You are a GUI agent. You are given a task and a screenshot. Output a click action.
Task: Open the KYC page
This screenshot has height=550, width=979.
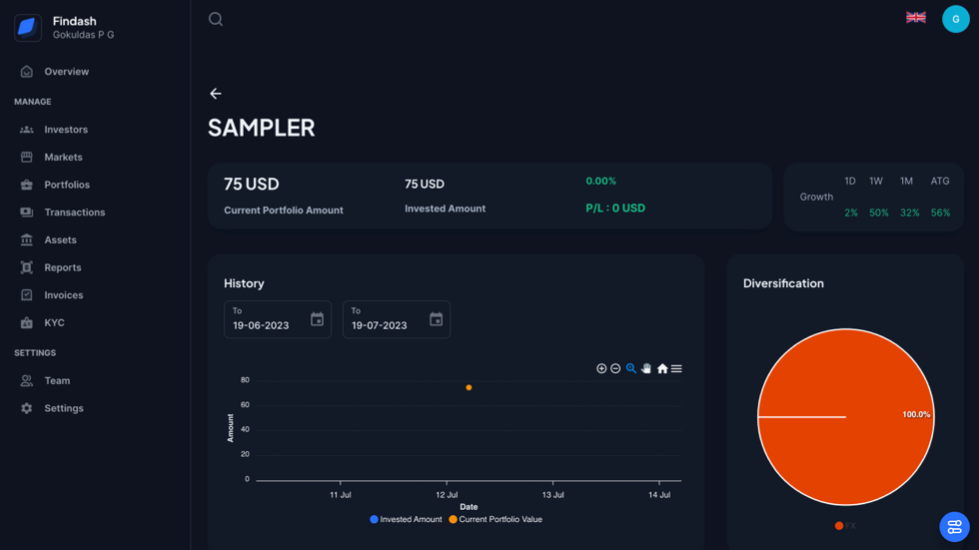[54, 323]
